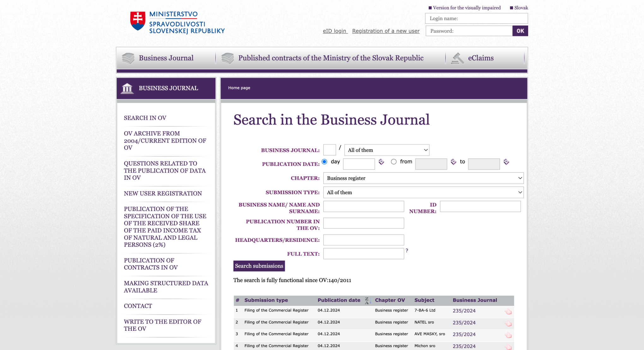Open the Chapter dropdown showing Business register
The width and height of the screenshot is (644, 350).
[423, 178]
